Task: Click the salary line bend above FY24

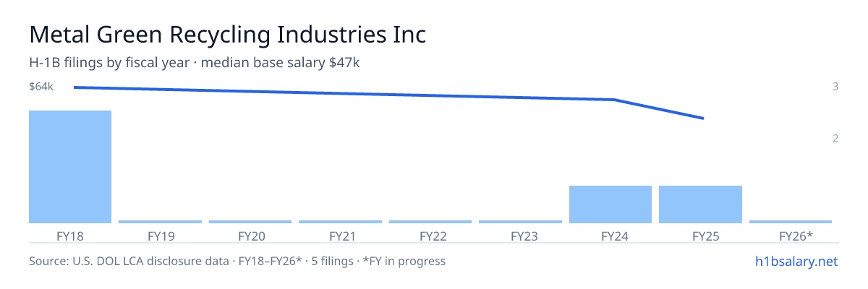Action: tap(613, 100)
